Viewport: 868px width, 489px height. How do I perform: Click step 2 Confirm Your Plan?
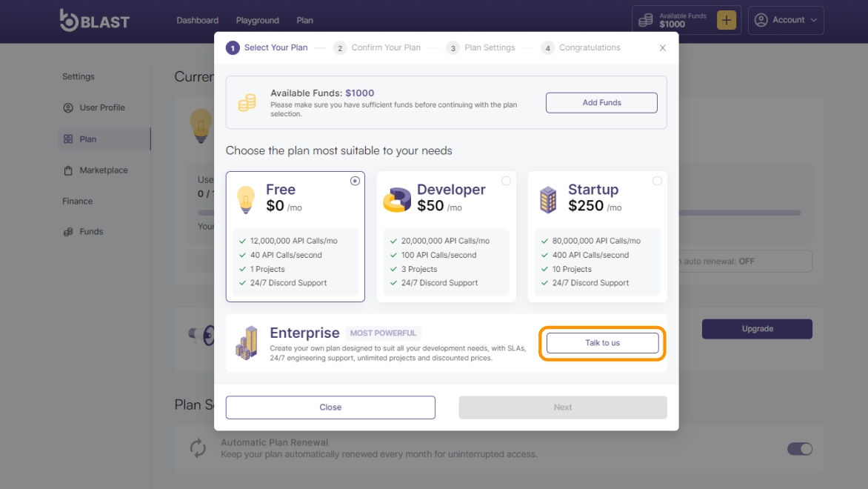377,48
